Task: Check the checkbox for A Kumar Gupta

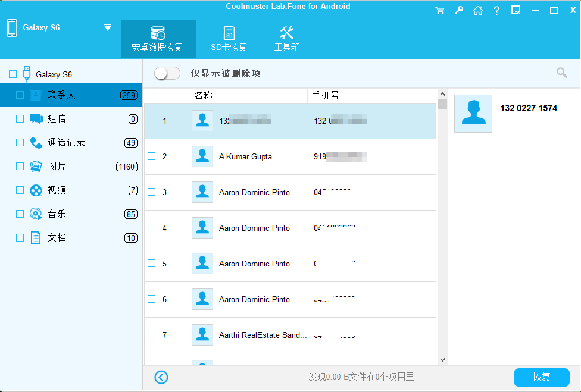Action: [x=152, y=156]
